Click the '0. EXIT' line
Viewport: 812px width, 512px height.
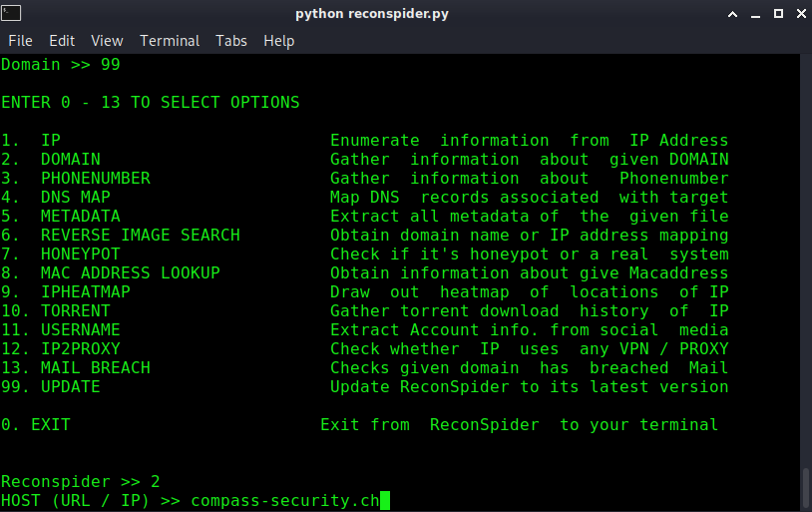[x=36, y=425]
